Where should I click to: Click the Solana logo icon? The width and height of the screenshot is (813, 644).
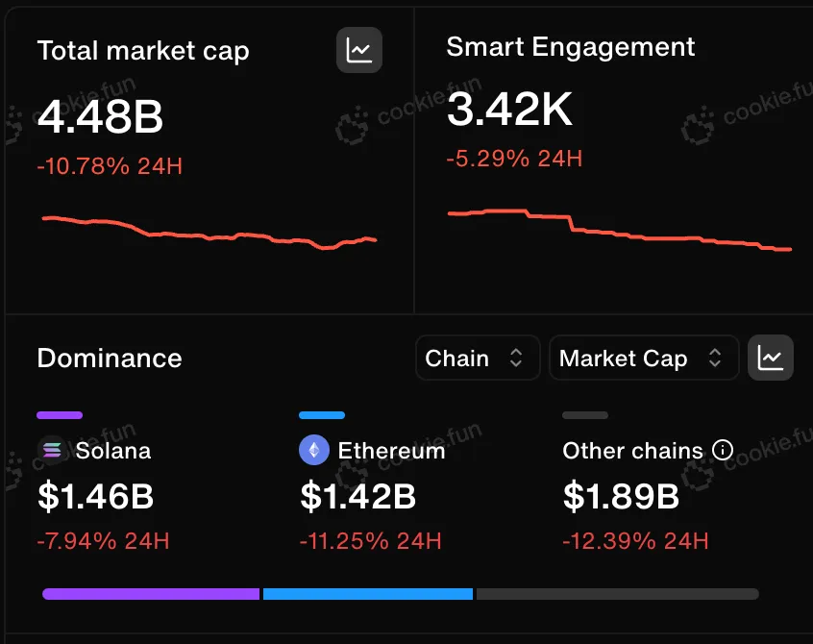[x=50, y=450]
